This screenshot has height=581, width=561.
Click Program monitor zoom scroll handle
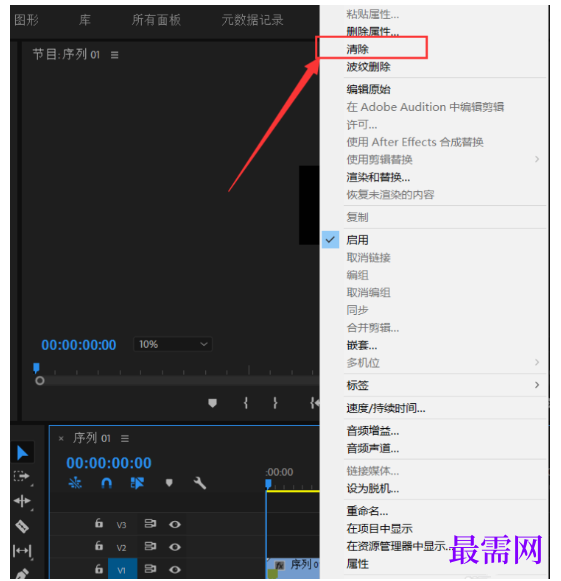(40, 381)
